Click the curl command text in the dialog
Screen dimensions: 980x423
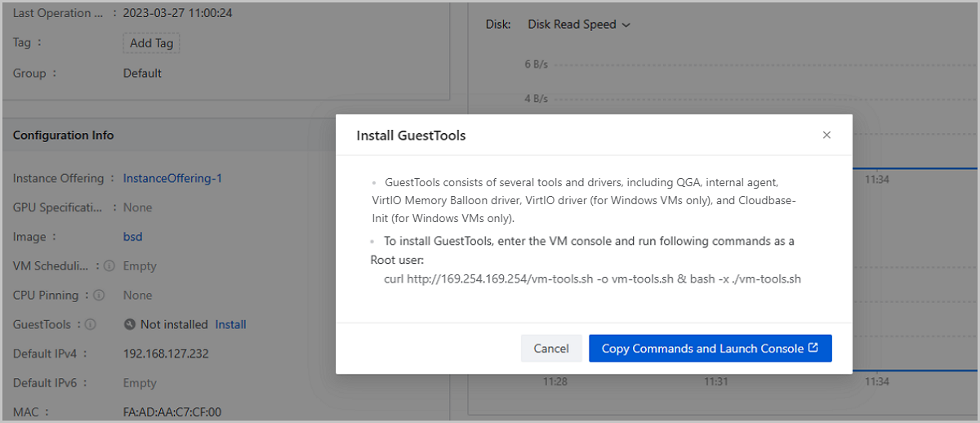tap(592, 278)
